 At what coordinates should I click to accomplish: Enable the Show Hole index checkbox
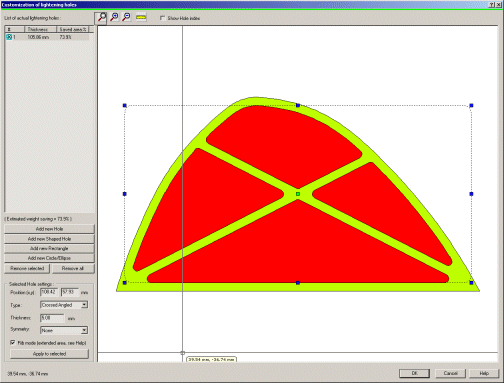tap(162, 18)
